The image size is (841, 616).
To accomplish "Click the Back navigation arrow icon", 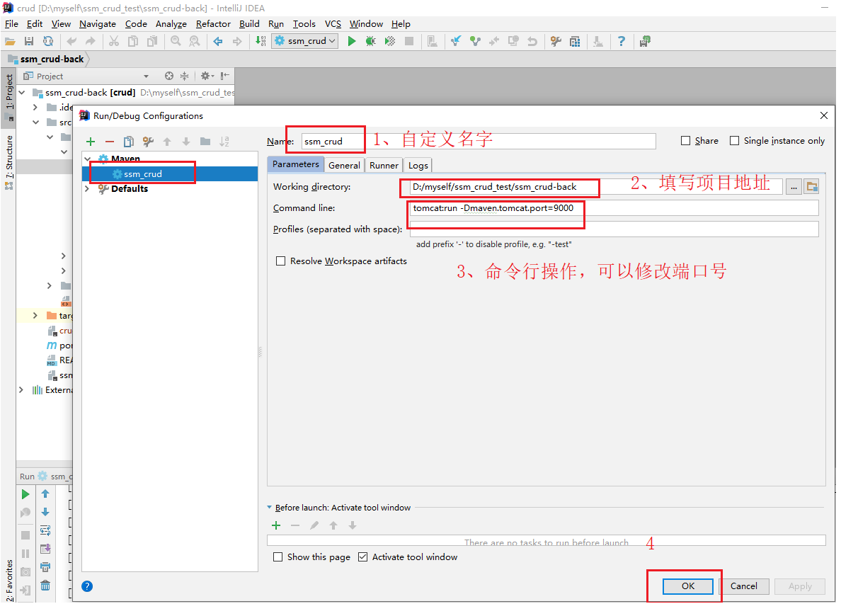I will click(218, 41).
